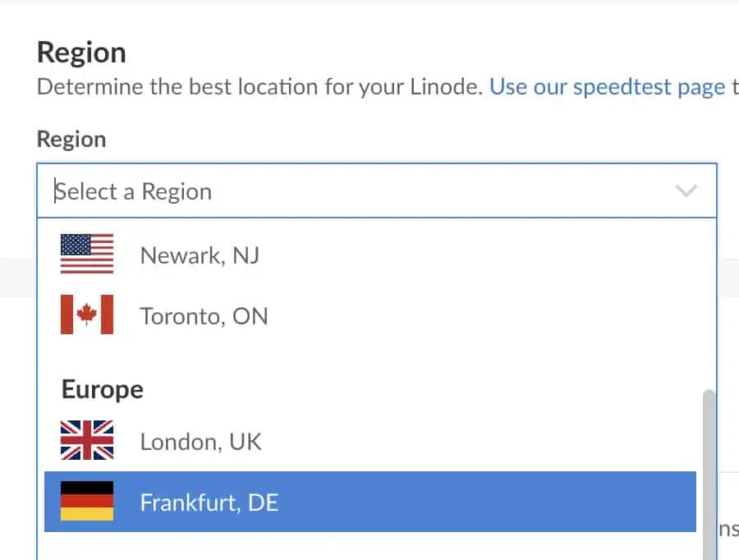Image resolution: width=739 pixels, height=560 pixels.
Task: Click blank space right of Toronto, ON row
Action: [493, 316]
